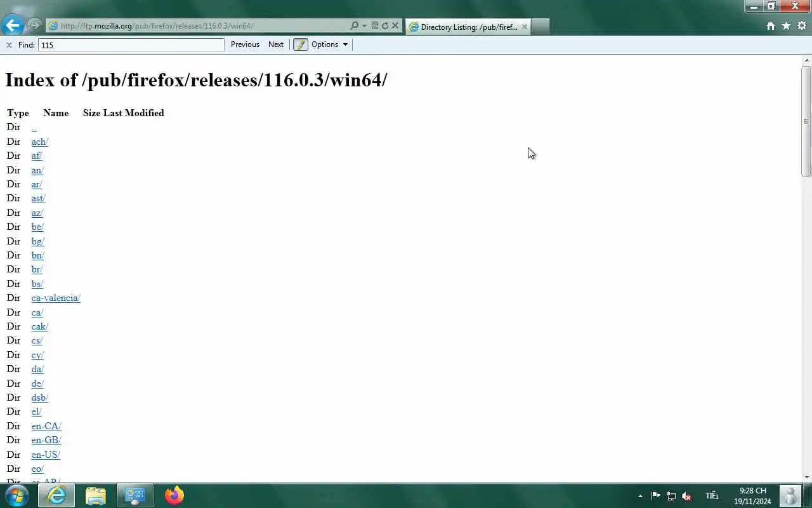Click the muted volume tray icon
This screenshot has width=812, height=508.
[x=686, y=496]
